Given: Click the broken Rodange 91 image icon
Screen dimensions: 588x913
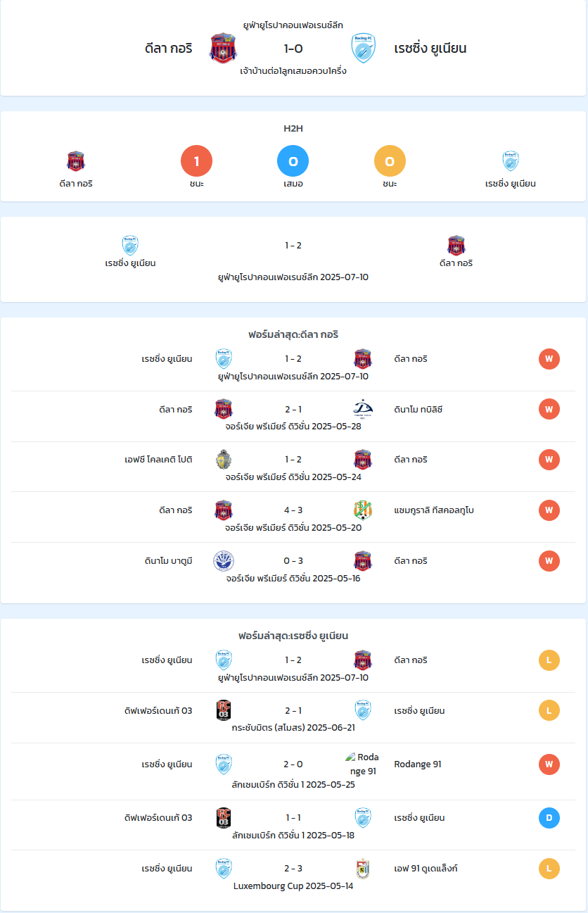Looking at the screenshot, I should [351, 757].
